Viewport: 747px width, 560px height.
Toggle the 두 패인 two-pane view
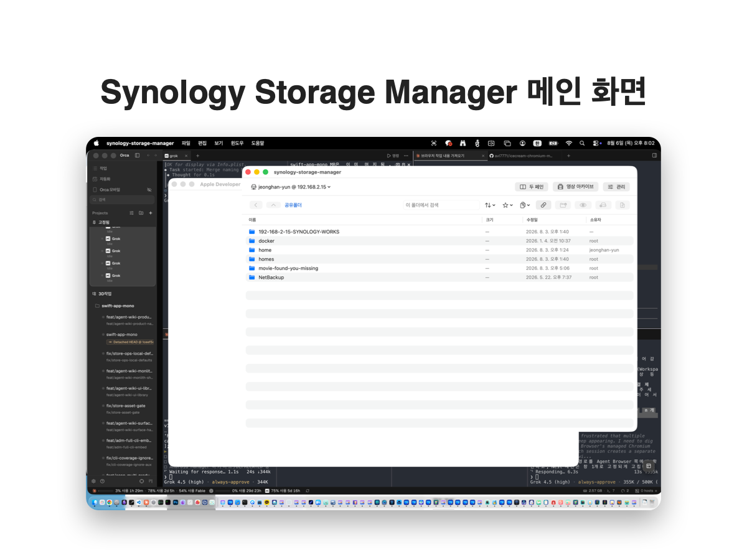[532, 187]
